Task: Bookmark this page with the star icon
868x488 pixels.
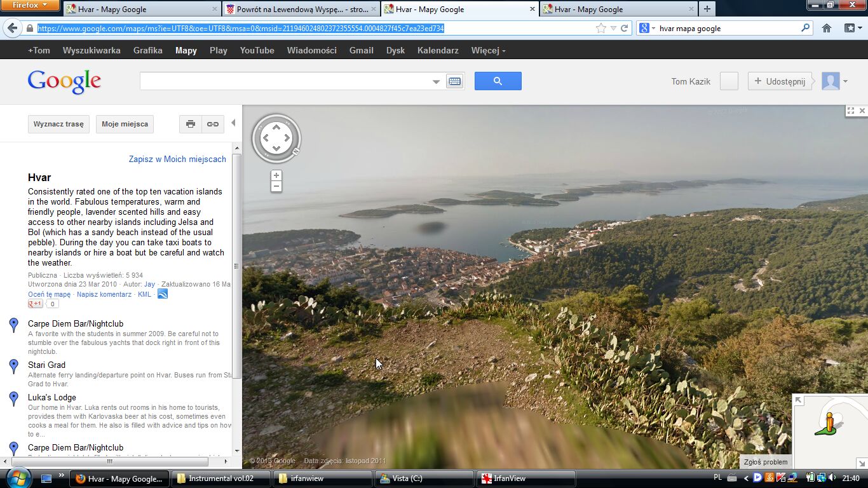Action: (x=600, y=28)
